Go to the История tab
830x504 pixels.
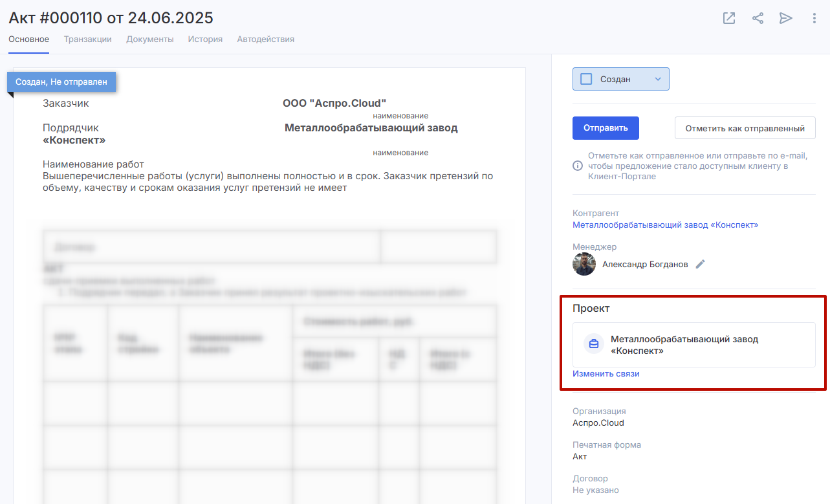pyautogui.click(x=205, y=39)
